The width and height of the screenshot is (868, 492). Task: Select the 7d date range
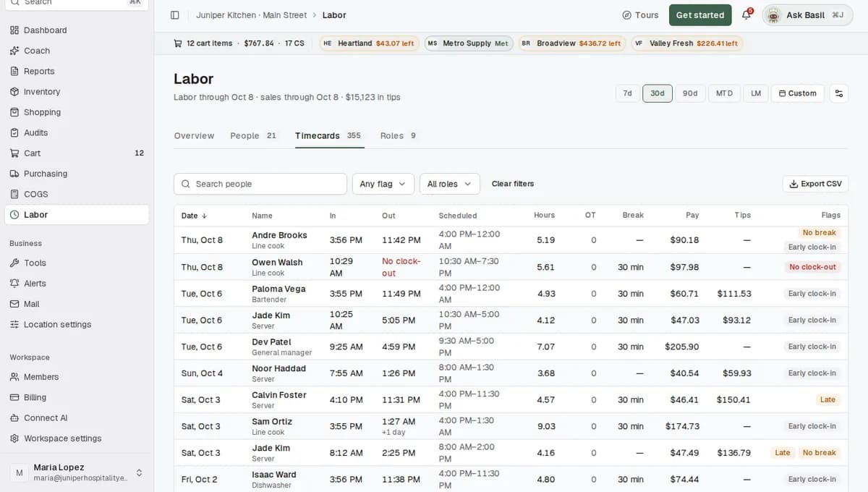click(627, 93)
